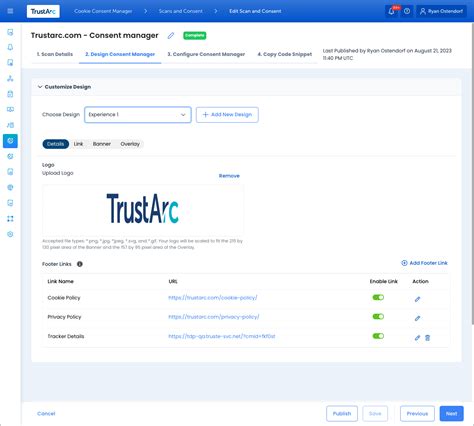Go to 3. Configure Consent Manager tab
The height and width of the screenshot is (426, 474).
pyautogui.click(x=206, y=54)
